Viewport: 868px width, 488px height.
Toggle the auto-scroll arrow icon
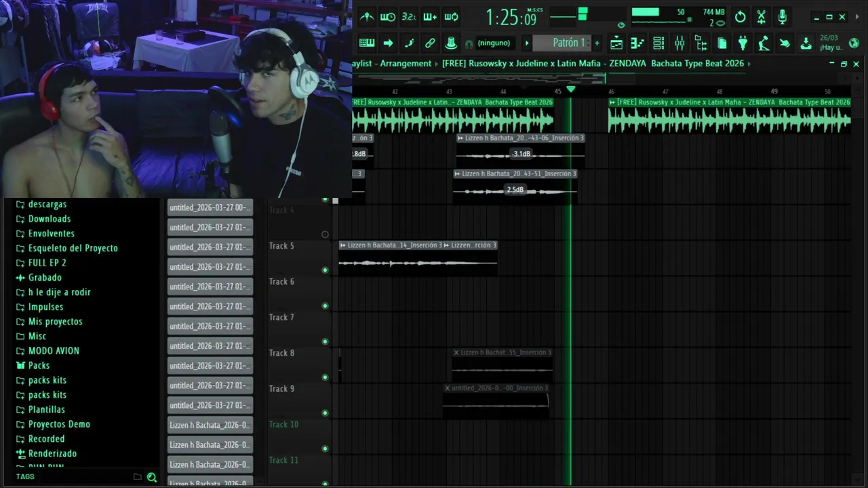pos(388,43)
